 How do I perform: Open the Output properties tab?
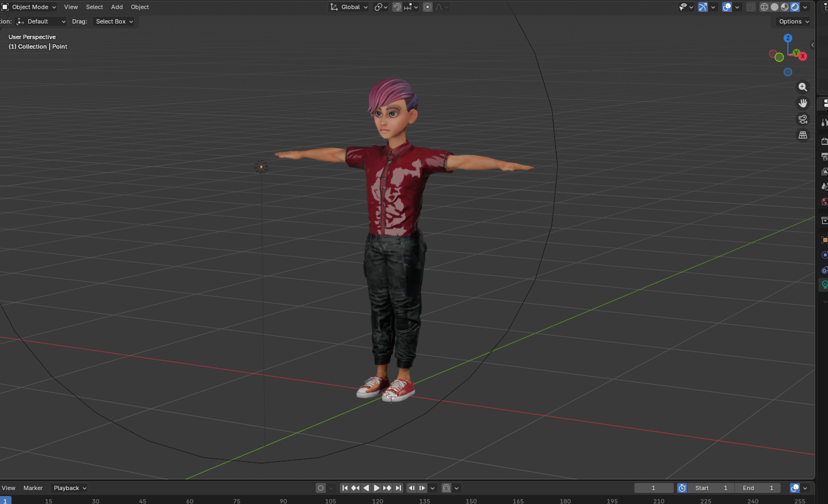[x=824, y=157]
